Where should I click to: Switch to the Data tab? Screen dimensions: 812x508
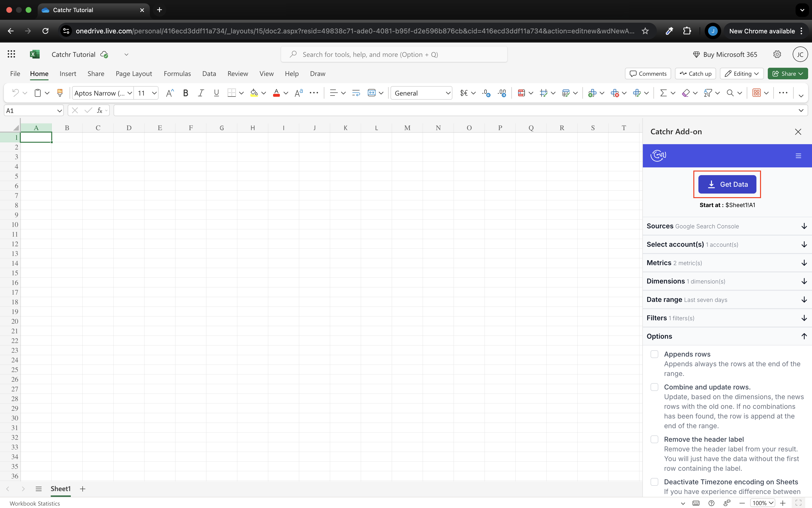tap(209, 74)
